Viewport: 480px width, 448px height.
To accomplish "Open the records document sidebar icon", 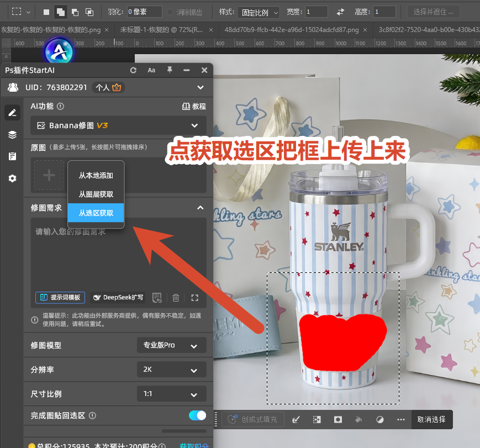I will pos(12,156).
